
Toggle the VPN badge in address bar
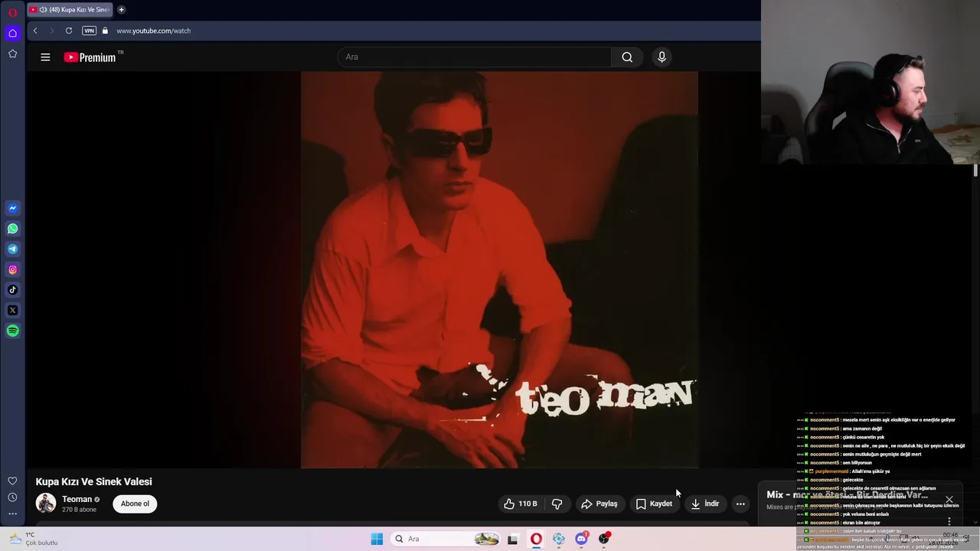pos(89,31)
